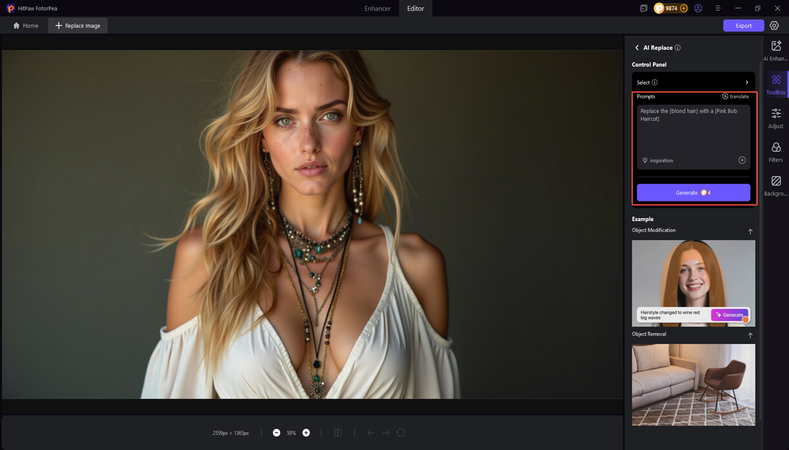Image resolution: width=789 pixels, height=450 pixels.
Task: Click the Replace Image button
Action: [x=77, y=26]
